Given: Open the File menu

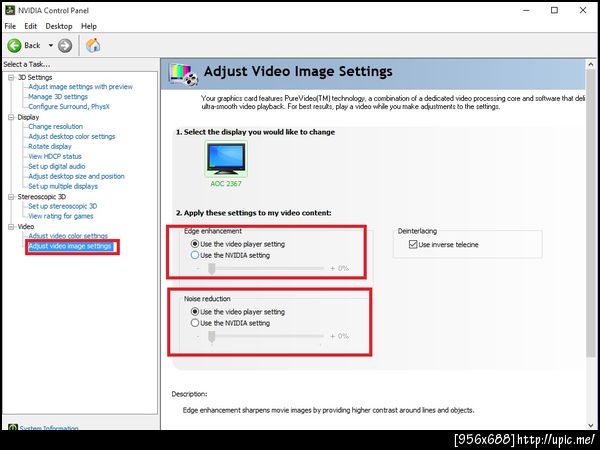Looking at the screenshot, I should pyautogui.click(x=10, y=26).
